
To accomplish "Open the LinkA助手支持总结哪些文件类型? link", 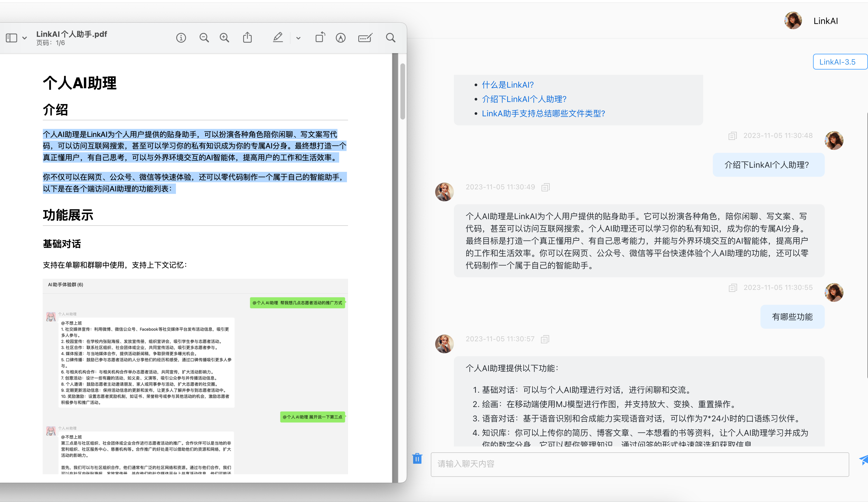I will [543, 113].
